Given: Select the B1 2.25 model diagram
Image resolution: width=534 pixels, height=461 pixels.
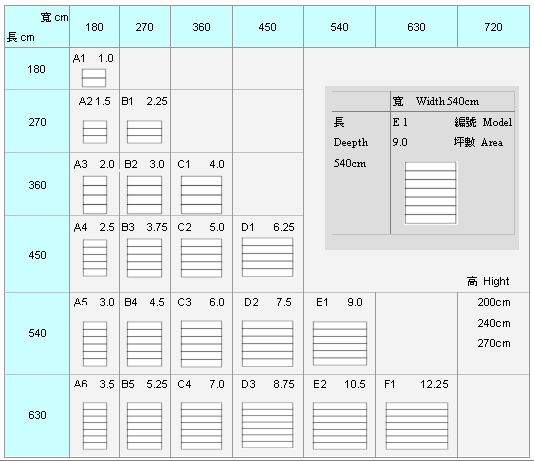Looking at the screenshot, I should 144,132.
